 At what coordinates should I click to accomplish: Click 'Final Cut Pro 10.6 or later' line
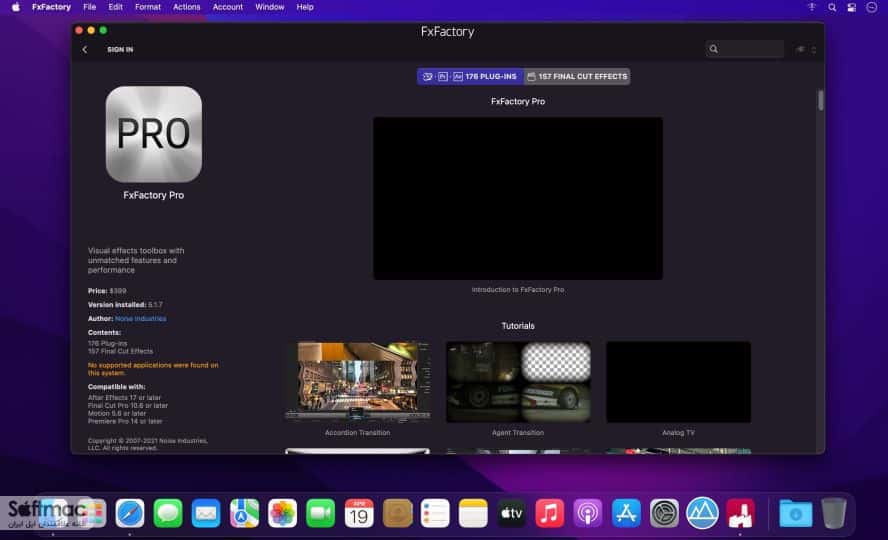pos(127,406)
